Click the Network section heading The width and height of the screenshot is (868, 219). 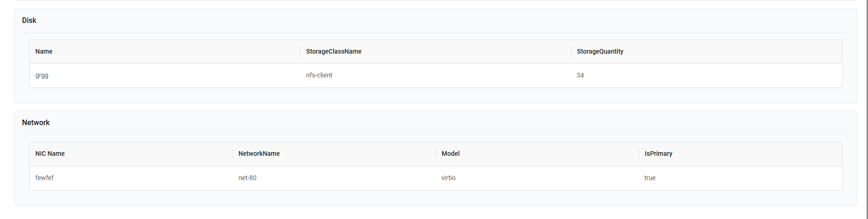coord(36,122)
